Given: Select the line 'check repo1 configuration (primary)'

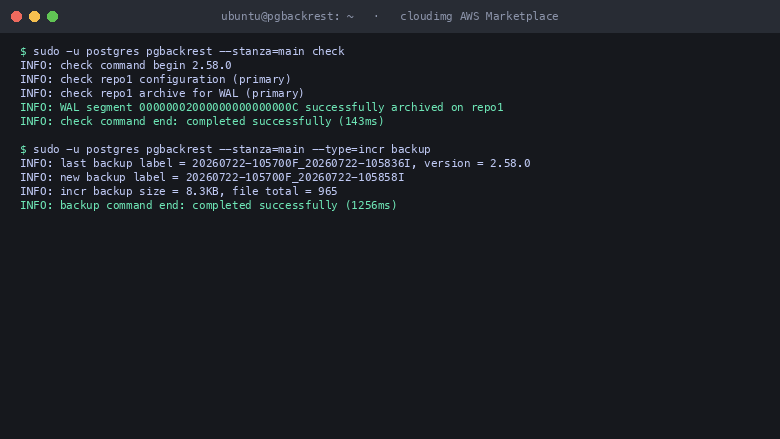Looking at the screenshot, I should pos(156,79).
